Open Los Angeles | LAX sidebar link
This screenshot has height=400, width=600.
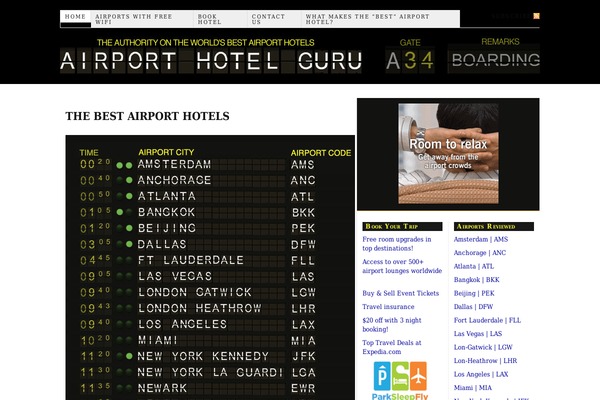[x=481, y=374]
